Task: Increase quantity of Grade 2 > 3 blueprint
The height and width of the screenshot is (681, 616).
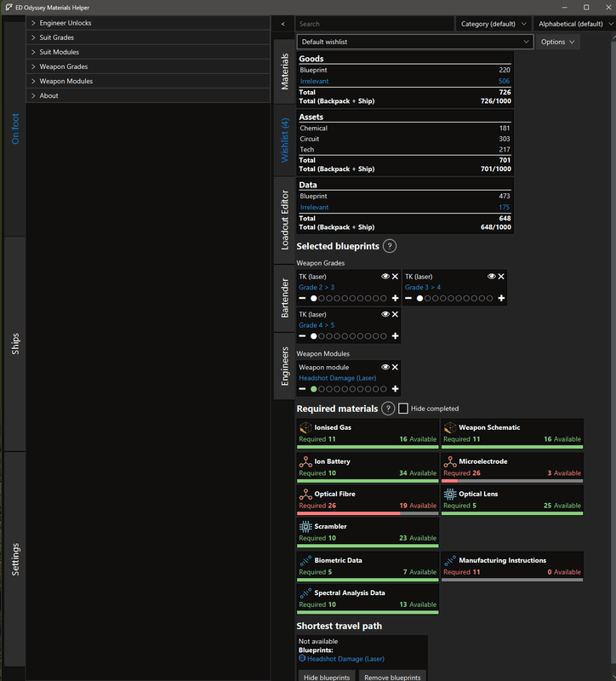Action: [x=395, y=299]
